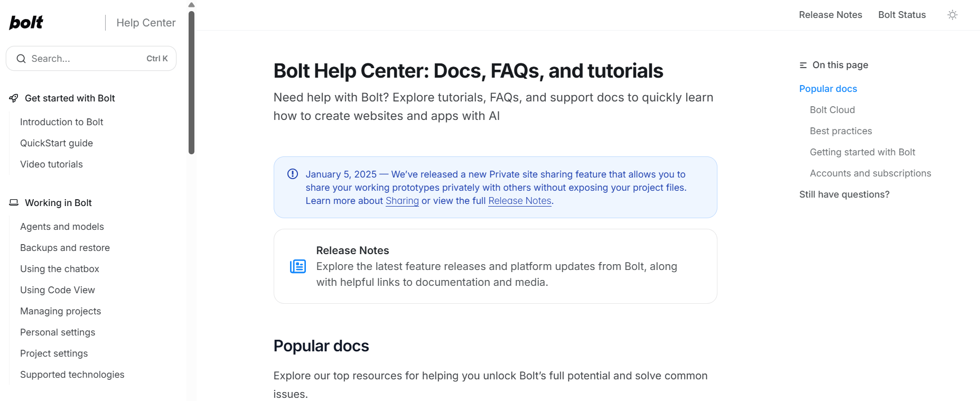Open the QuickStart guide page
This screenshot has height=401, width=980.
[x=57, y=143]
